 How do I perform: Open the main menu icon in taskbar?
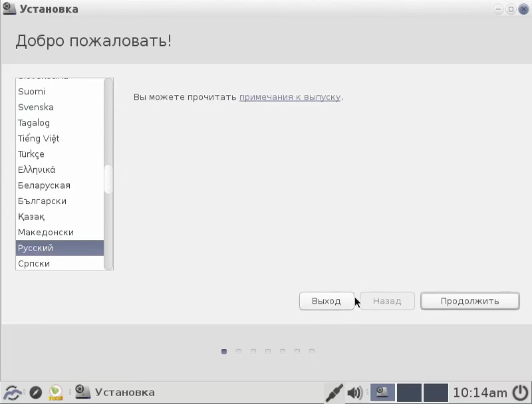[x=12, y=393]
